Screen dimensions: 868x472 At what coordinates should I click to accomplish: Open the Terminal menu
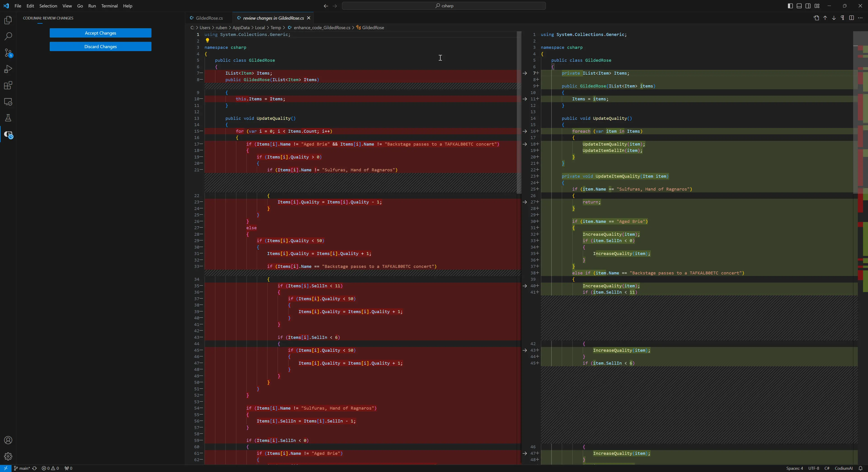point(109,6)
